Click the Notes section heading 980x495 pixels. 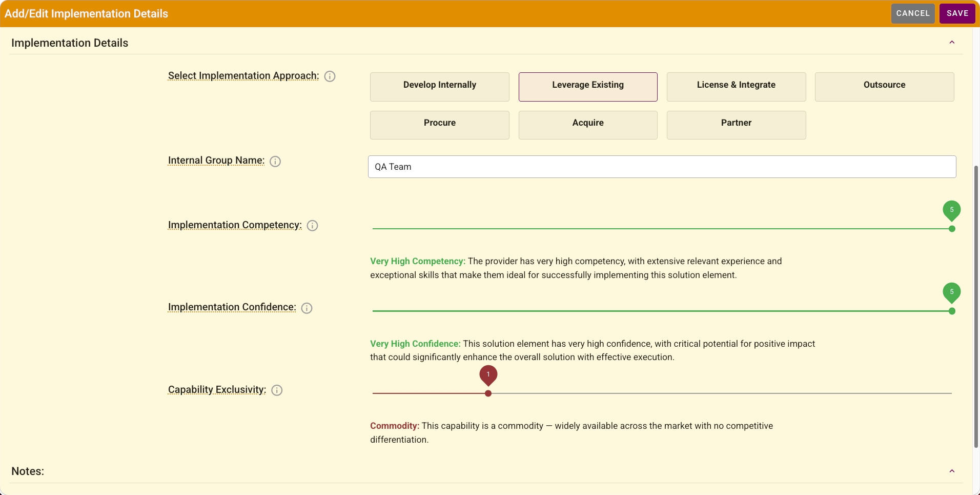point(28,471)
